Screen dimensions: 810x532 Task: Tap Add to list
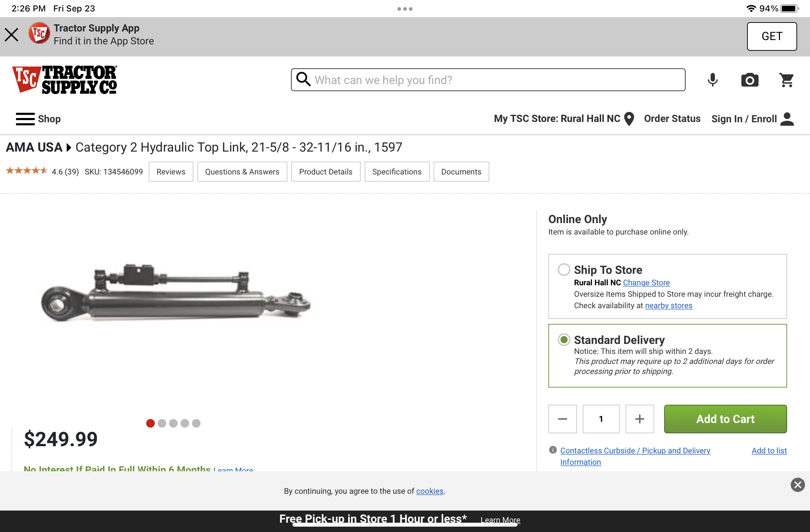[x=769, y=450]
